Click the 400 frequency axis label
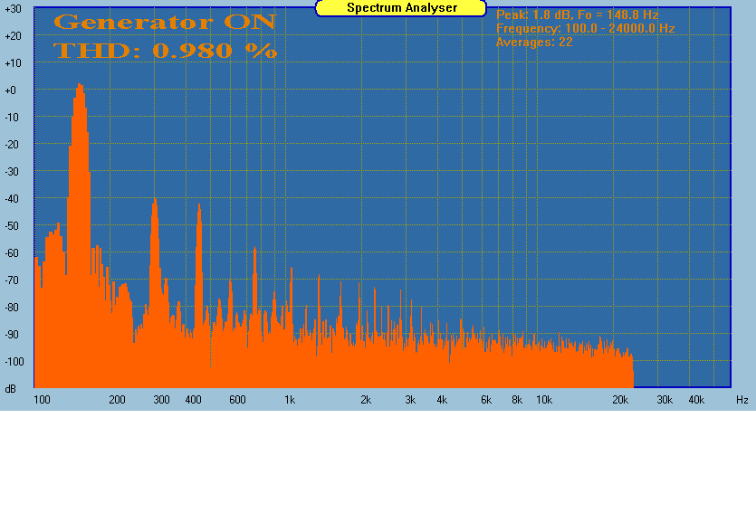This screenshot has width=756, height=532. [x=194, y=400]
